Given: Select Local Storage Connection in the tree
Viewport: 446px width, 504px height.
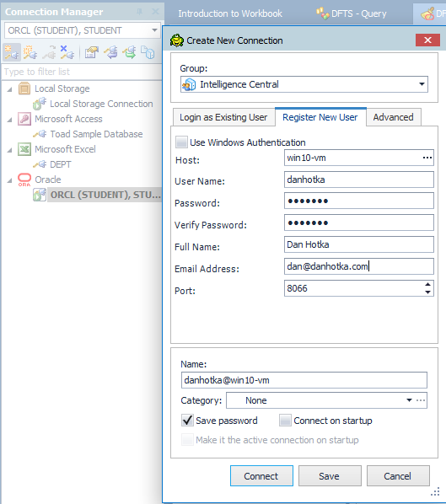Looking at the screenshot, I should pyautogui.click(x=101, y=104).
